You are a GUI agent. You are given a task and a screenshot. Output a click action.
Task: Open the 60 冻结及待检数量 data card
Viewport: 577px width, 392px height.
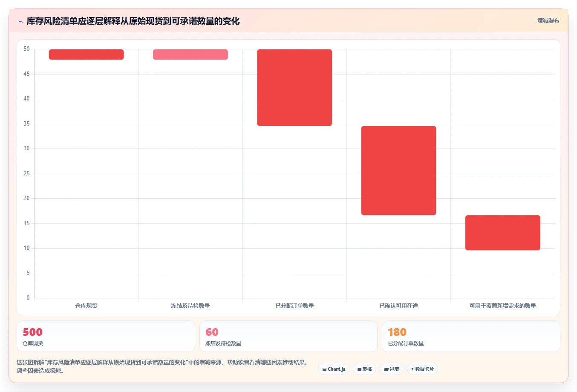click(288, 336)
